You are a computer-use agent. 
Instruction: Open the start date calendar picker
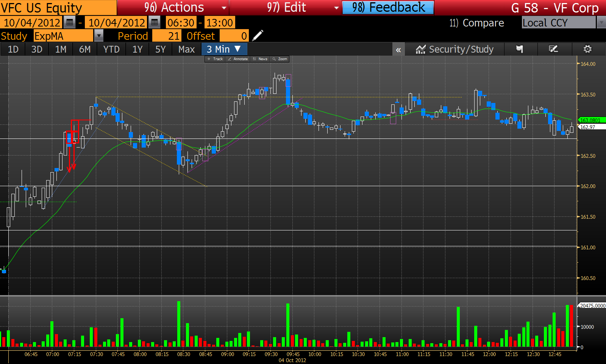[x=69, y=23]
